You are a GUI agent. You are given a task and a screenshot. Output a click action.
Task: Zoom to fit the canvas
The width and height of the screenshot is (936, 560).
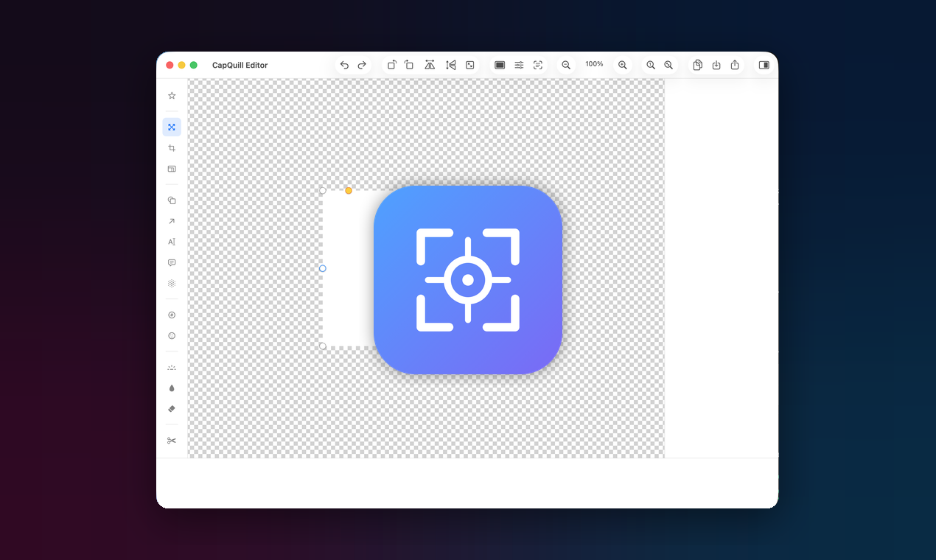point(668,65)
